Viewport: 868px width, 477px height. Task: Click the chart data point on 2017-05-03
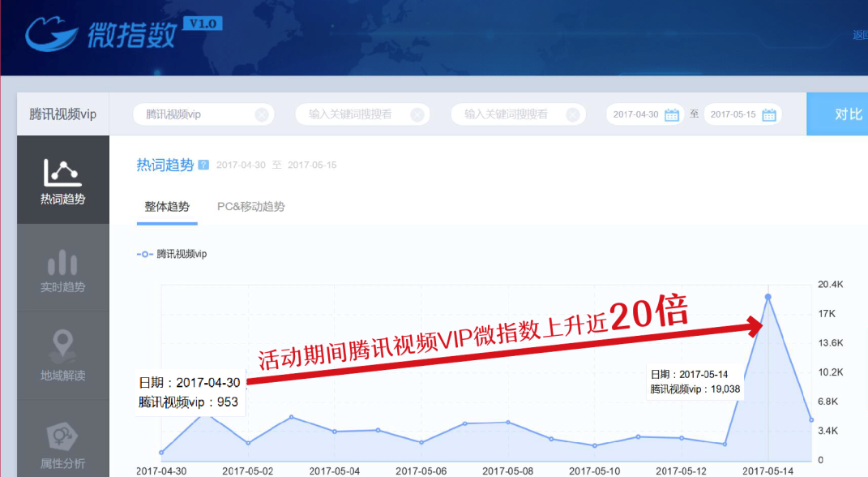pos(291,417)
